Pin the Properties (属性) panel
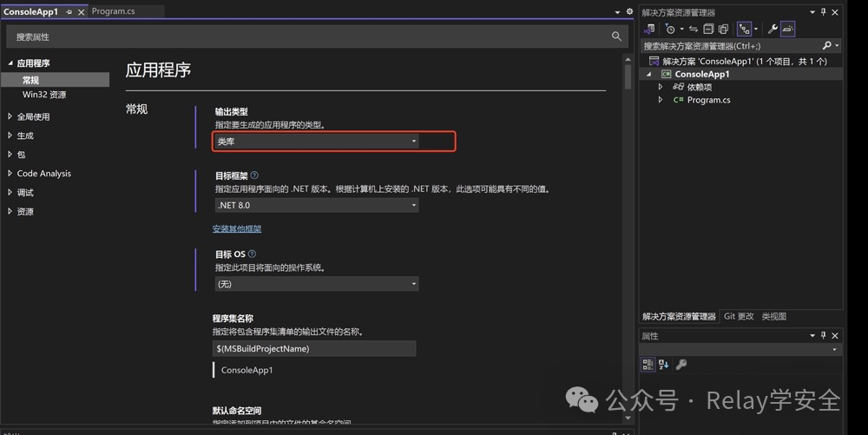The image size is (868, 435). click(823, 335)
